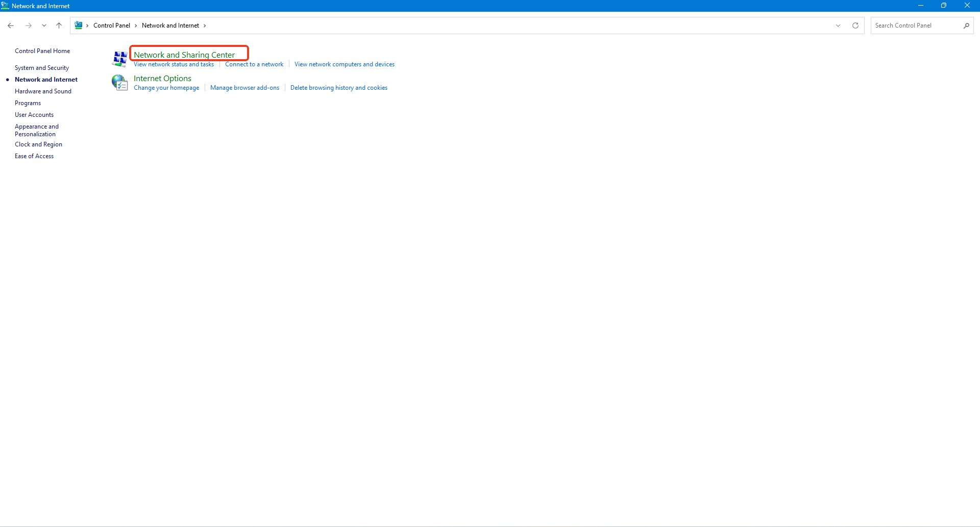Click the search magnifier icon

966,26
